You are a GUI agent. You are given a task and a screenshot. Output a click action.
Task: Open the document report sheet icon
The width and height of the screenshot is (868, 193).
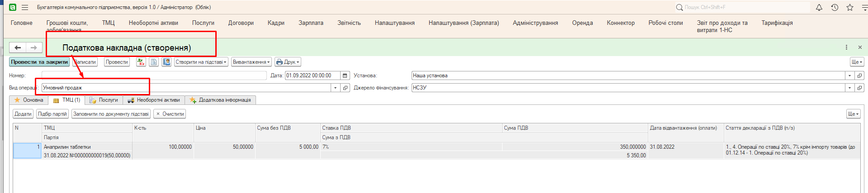click(x=154, y=62)
